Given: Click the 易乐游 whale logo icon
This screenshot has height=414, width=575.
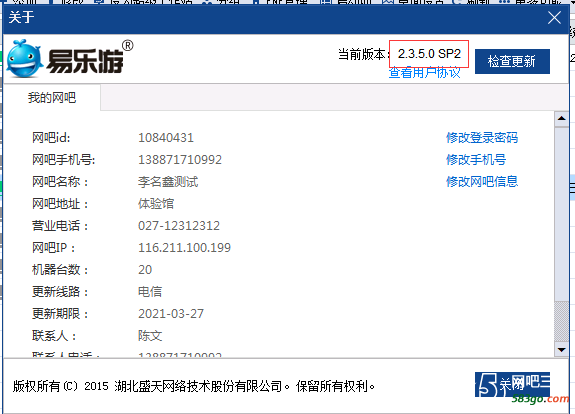Looking at the screenshot, I should pos(24,59).
